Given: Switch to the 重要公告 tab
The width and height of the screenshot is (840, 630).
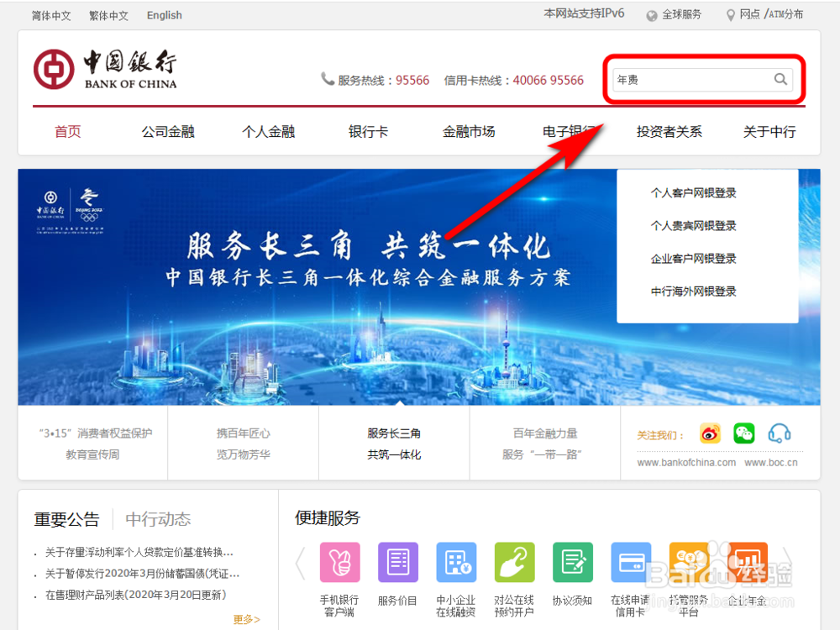Looking at the screenshot, I should point(67,519).
